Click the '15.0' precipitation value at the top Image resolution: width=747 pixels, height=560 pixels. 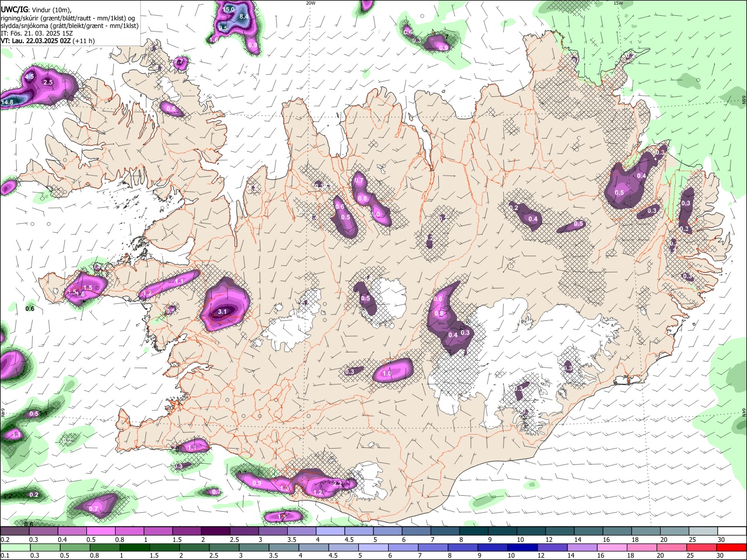pos(228,9)
